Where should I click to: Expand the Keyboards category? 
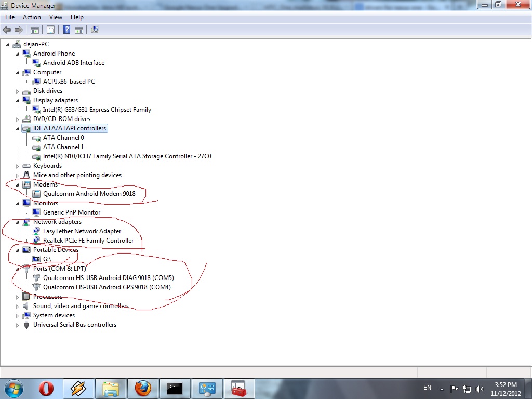click(17, 166)
